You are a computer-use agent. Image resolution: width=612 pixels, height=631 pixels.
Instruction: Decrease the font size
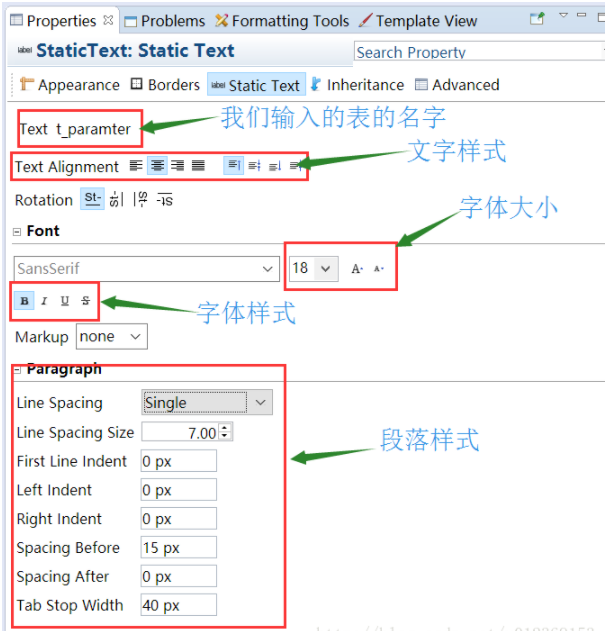(x=379, y=268)
